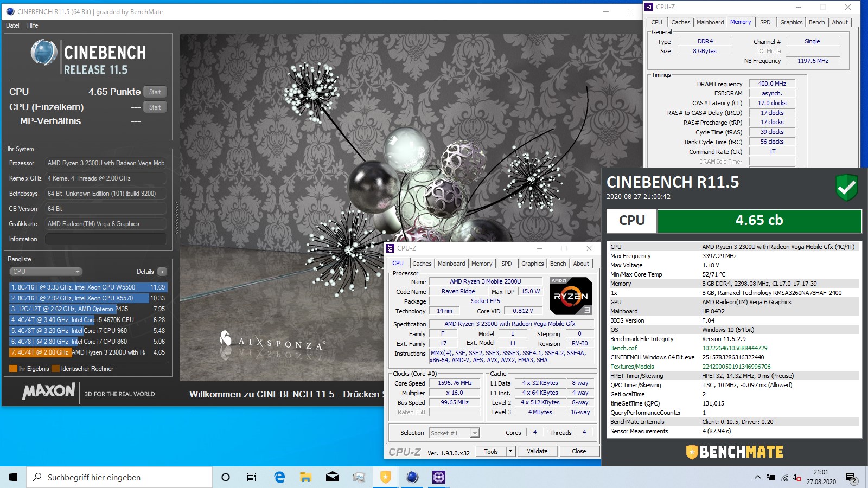Click the Information input field
This screenshot has width=868, height=488.
pyautogui.click(x=105, y=239)
